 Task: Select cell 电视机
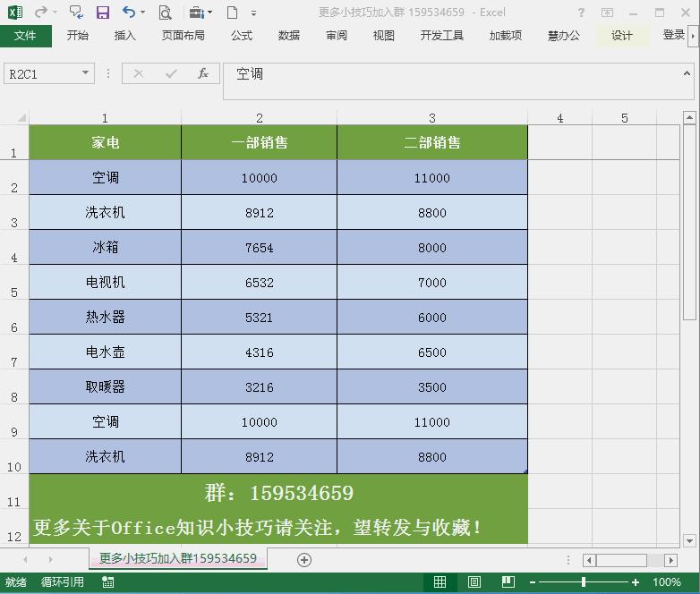[x=106, y=282]
